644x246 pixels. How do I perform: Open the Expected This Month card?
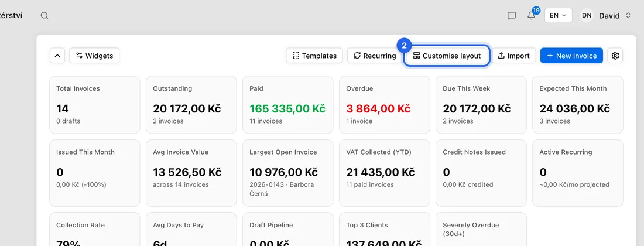[x=577, y=105]
